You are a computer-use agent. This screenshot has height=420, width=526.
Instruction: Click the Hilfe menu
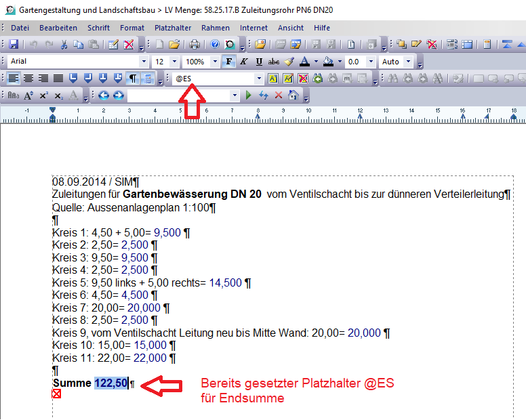coord(322,28)
